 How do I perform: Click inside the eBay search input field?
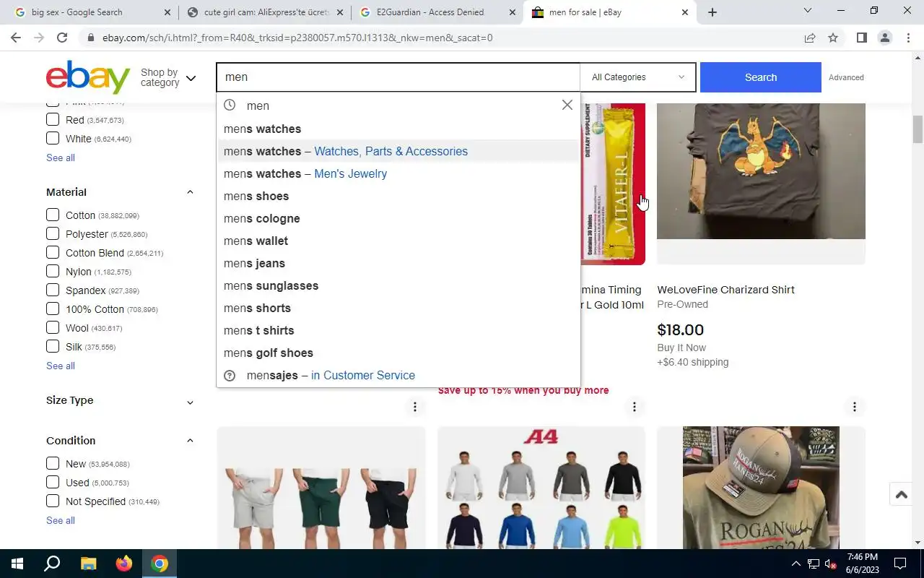pyautogui.click(x=398, y=77)
